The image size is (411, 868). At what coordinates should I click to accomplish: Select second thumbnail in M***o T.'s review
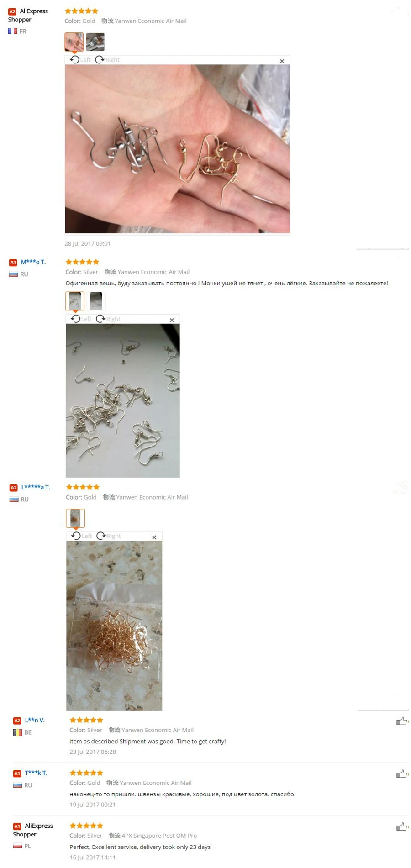[x=96, y=301]
